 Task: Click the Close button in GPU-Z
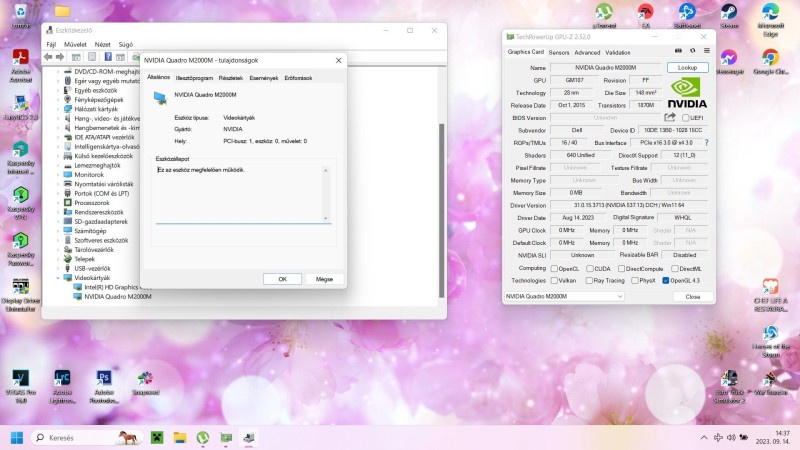click(692, 296)
